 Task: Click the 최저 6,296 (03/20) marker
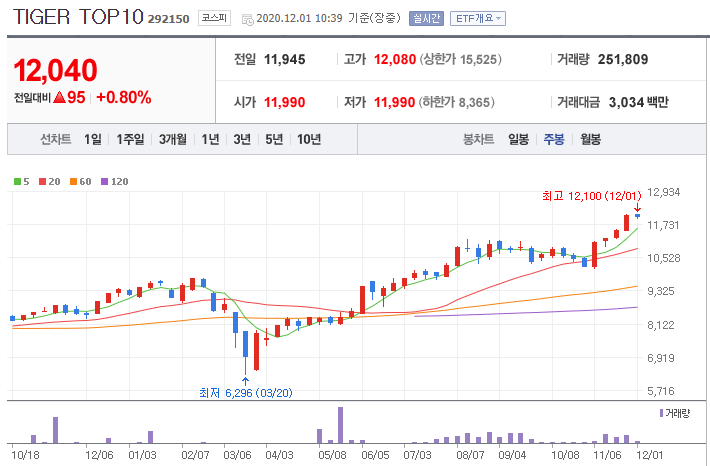(x=246, y=393)
